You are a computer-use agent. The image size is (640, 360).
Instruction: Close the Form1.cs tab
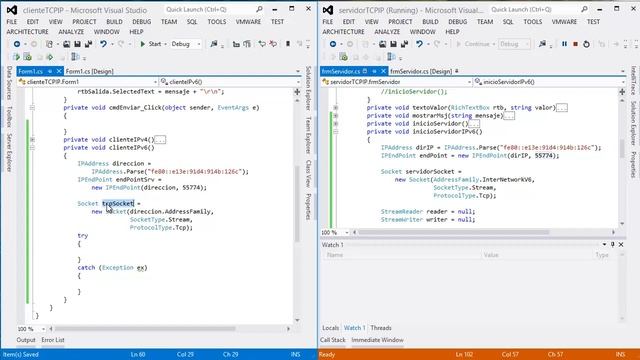(x=59, y=71)
